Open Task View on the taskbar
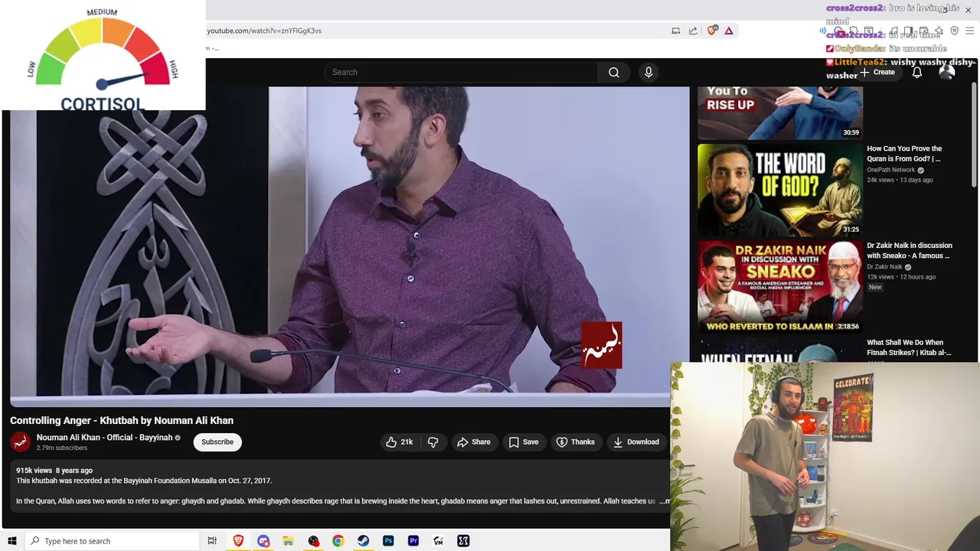The image size is (980, 551). (x=212, y=541)
